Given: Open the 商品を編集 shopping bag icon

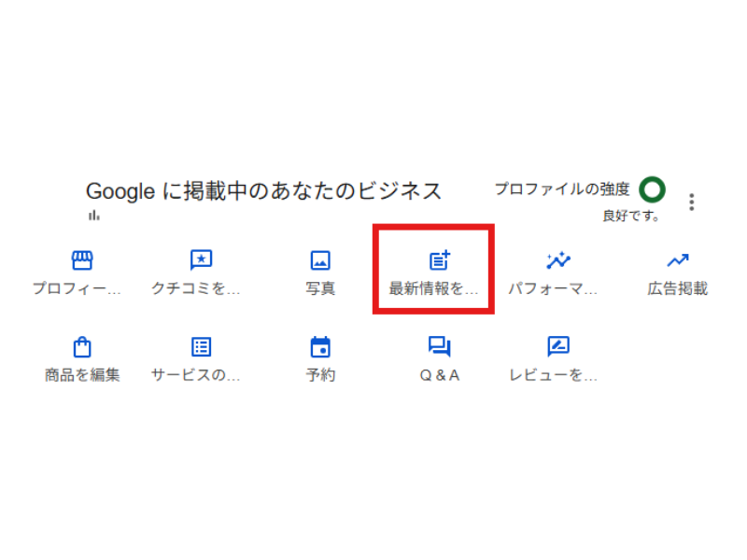Looking at the screenshot, I should 82,346.
